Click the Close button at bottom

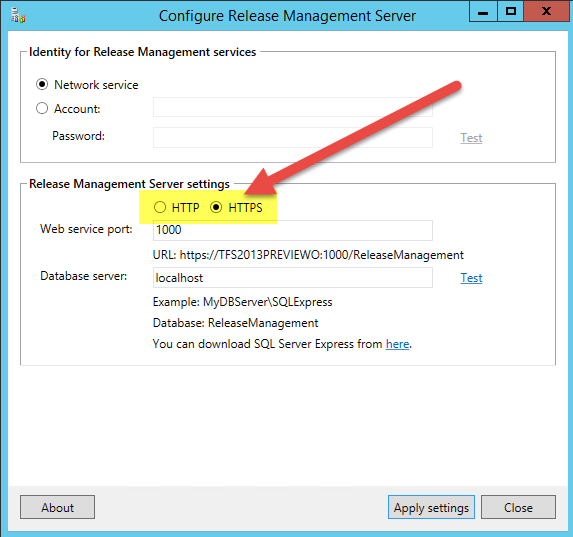[x=518, y=507]
